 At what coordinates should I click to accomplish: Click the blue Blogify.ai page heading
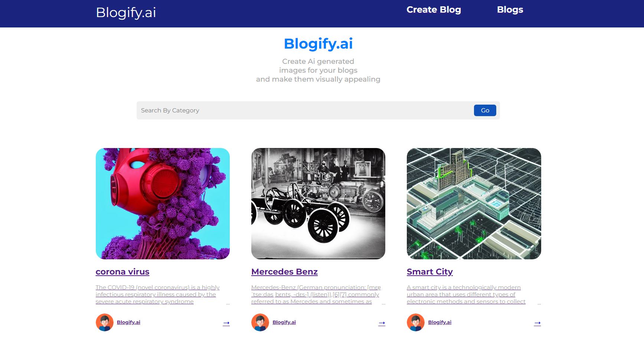318,44
